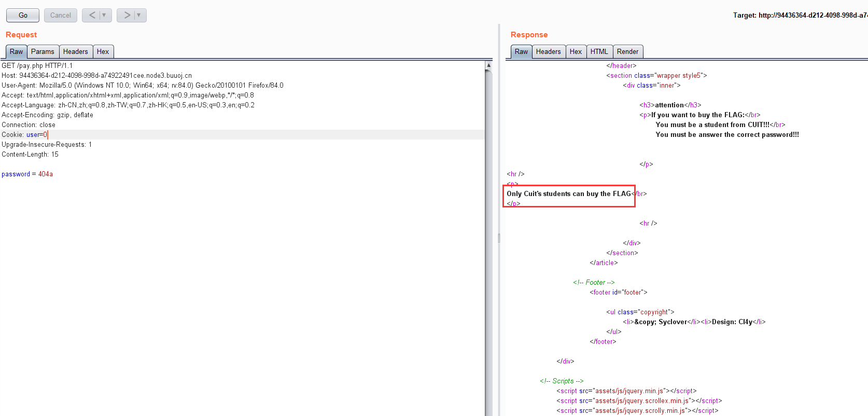
Task: Open the Response HTML tab
Action: point(599,51)
